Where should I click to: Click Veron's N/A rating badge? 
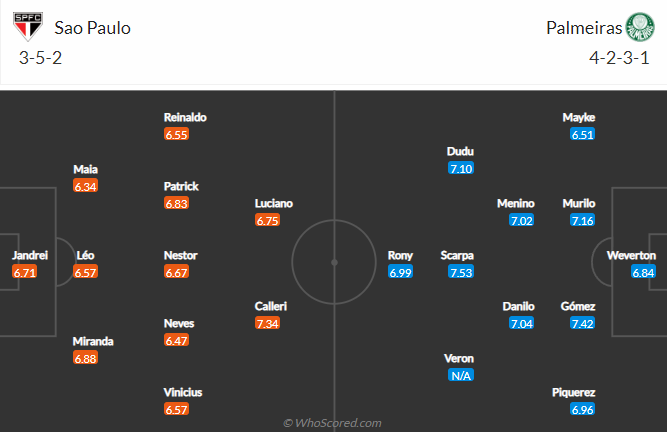(461, 375)
